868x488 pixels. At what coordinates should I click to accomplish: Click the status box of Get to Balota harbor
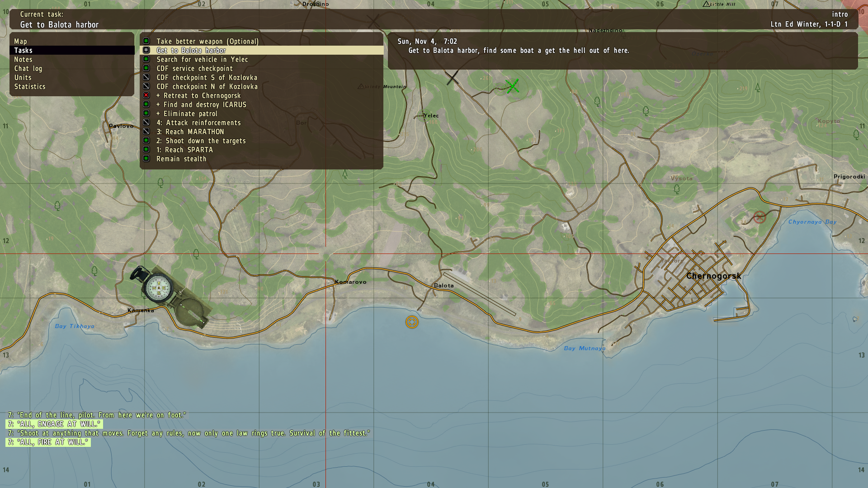pos(146,50)
